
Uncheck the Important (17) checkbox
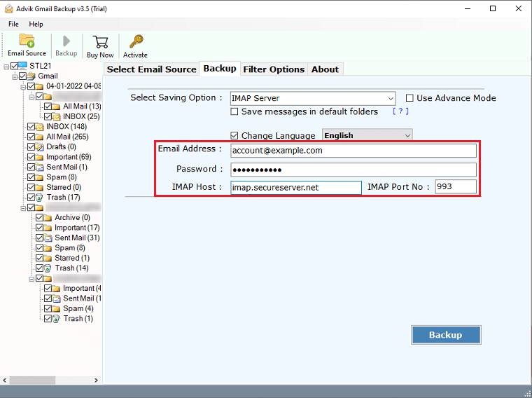tap(39, 228)
